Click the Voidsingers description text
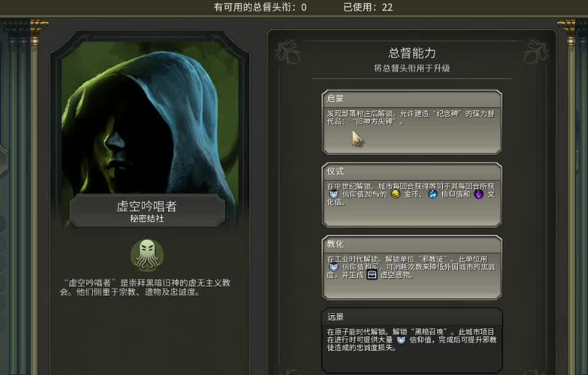Viewport: 588px width, 375px height. click(145, 288)
